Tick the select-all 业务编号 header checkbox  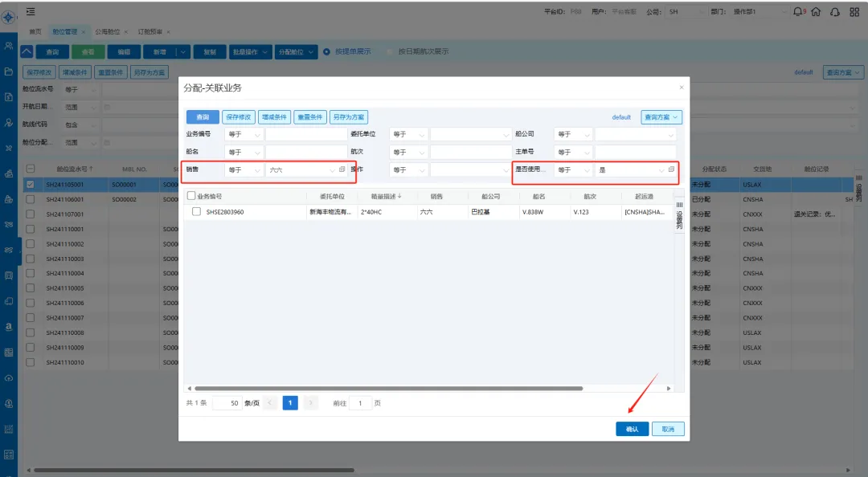click(x=191, y=195)
